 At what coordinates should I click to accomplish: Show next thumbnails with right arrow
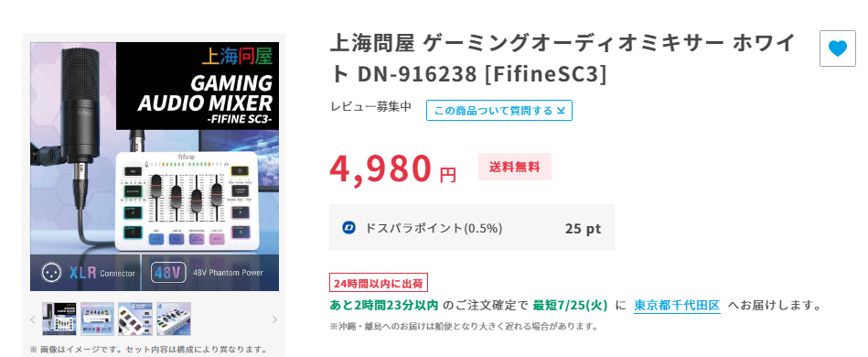click(275, 319)
